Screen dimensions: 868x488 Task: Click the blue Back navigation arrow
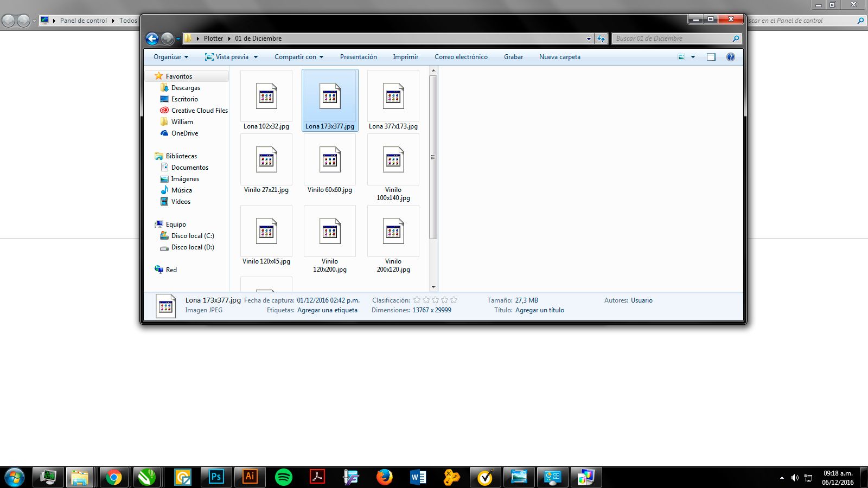click(152, 38)
